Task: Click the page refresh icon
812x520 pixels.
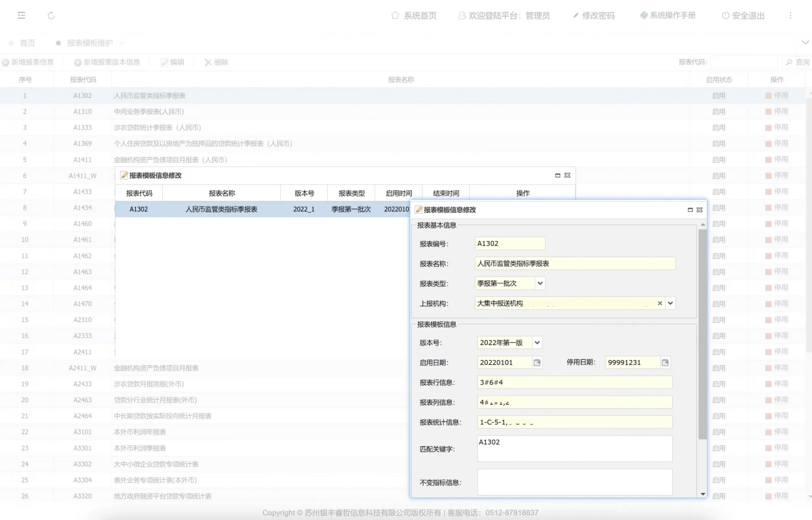Action: coord(51,16)
